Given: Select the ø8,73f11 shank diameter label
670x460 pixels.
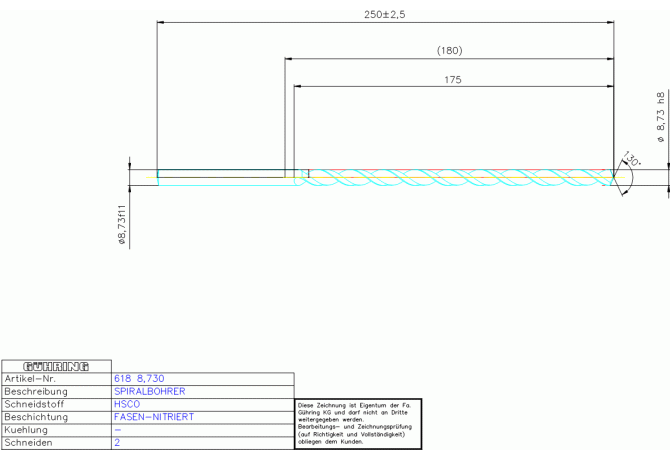Looking at the screenshot, I should coord(122,225).
